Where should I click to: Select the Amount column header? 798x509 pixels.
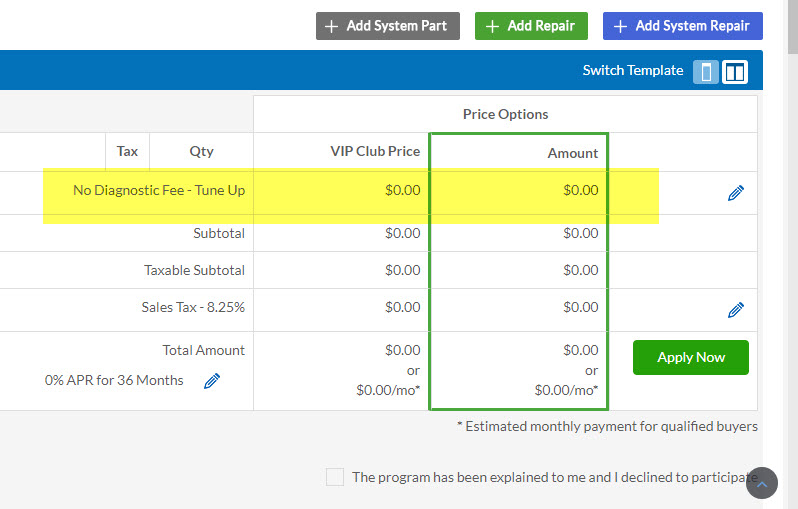pos(572,153)
